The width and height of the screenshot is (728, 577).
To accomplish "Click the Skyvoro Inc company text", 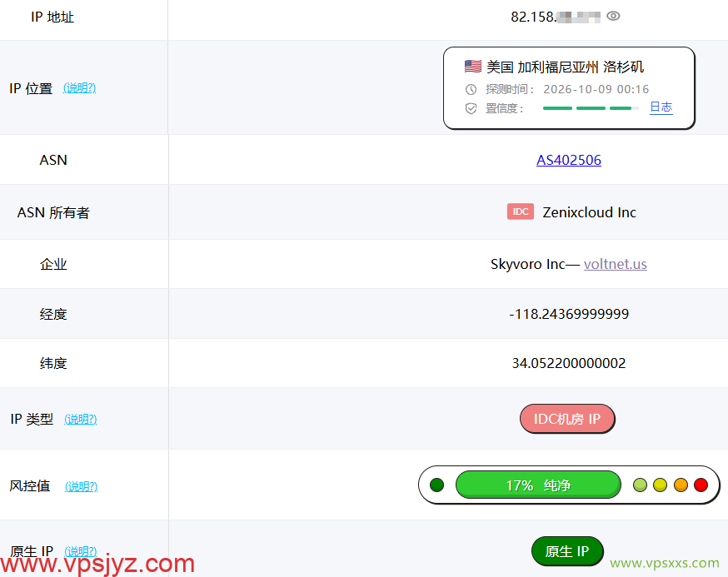I will [528, 264].
